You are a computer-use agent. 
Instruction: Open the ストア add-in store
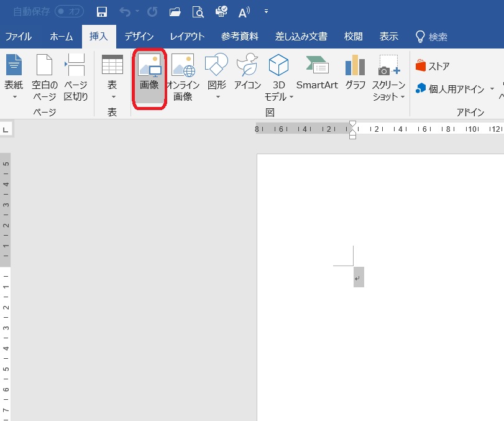pyautogui.click(x=432, y=66)
